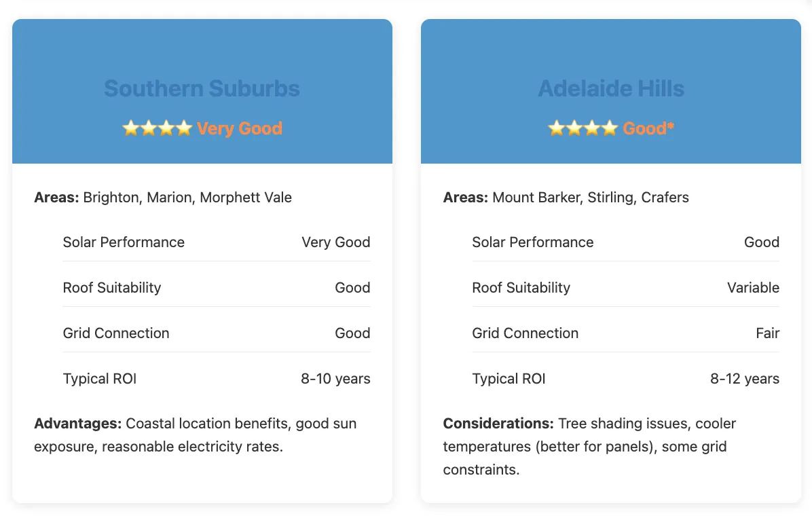Click the Adelaide Hills card heading

pos(611,88)
